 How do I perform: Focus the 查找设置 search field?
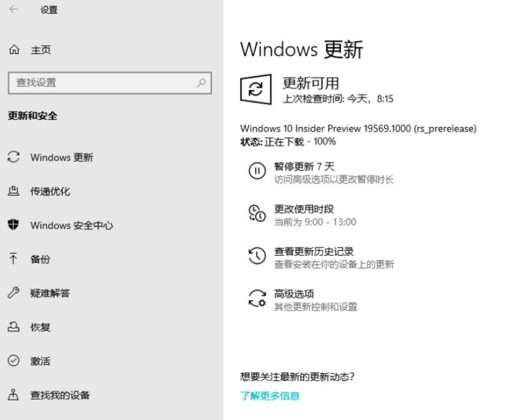tap(109, 83)
